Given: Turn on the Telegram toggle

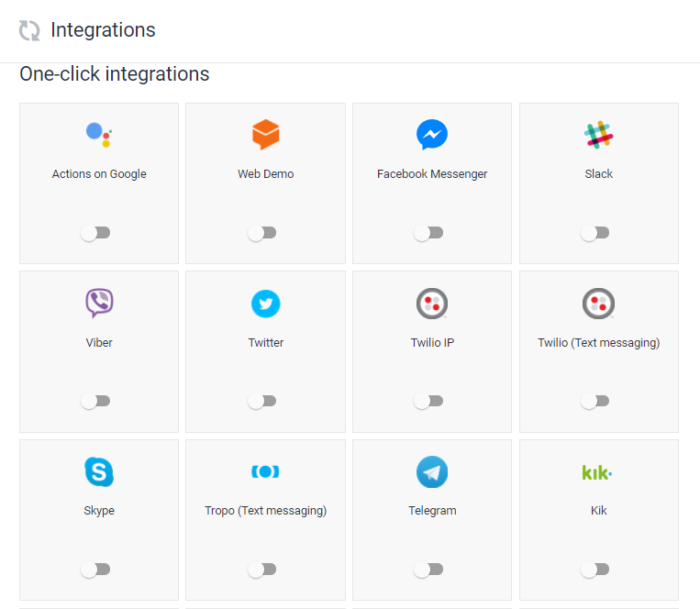Looking at the screenshot, I should [x=428, y=570].
